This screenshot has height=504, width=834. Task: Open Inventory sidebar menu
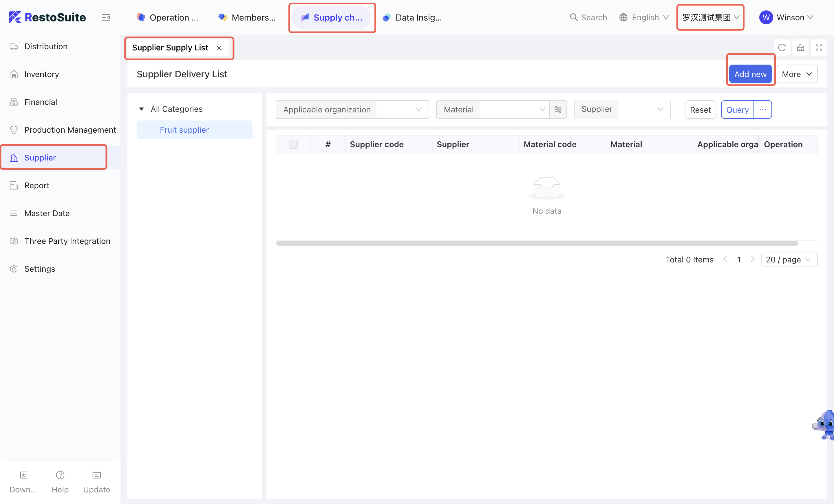41,74
